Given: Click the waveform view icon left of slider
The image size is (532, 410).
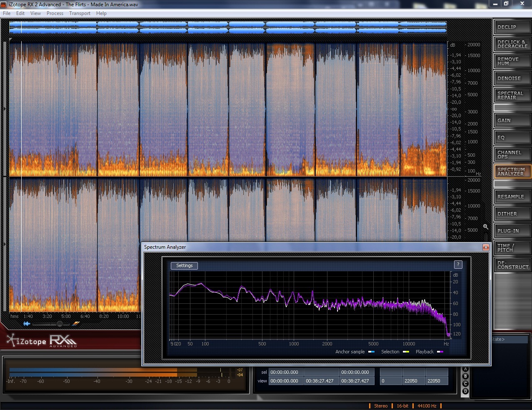Looking at the screenshot, I should pyautogui.click(x=27, y=324).
